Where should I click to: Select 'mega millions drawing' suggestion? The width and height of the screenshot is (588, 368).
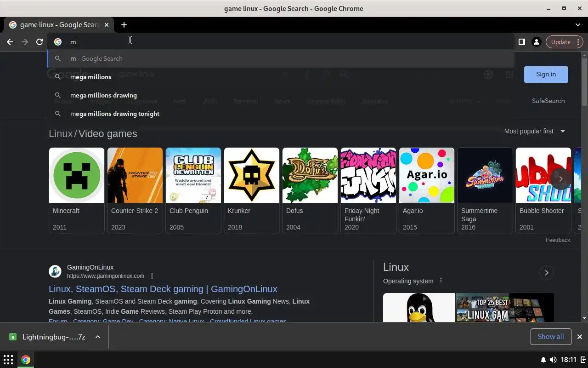[x=281, y=95]
